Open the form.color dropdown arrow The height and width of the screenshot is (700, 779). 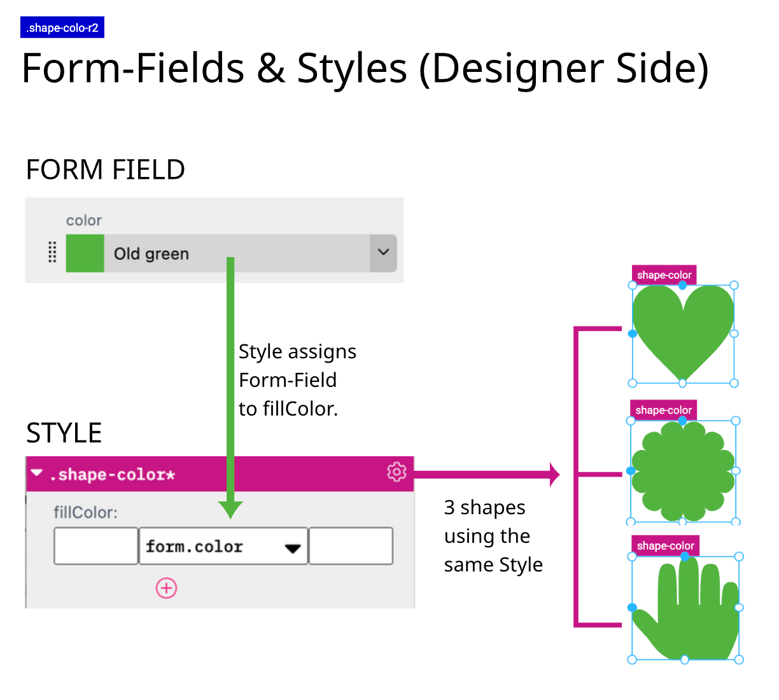click(293, 548)
